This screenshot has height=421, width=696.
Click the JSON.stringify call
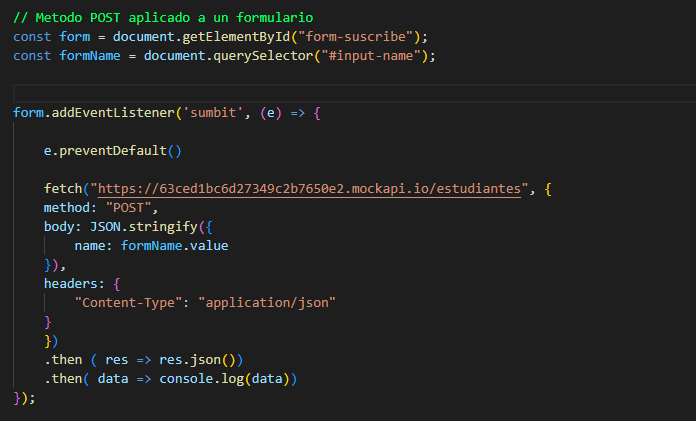pyautogui.click(x=143, y=227)
